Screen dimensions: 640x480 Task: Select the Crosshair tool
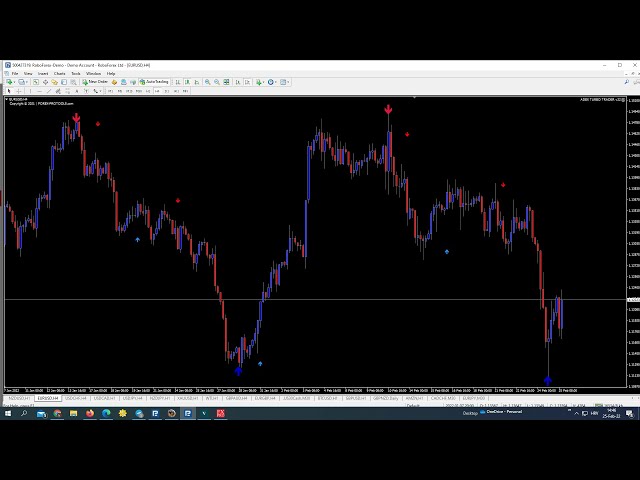pos(18,91)
